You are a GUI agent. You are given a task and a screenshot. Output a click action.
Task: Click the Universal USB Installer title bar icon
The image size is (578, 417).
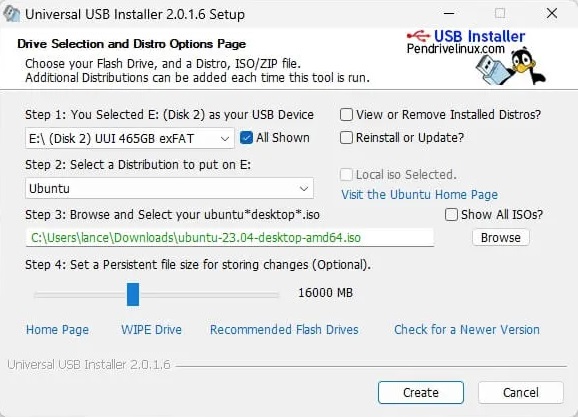click(x=11, y=14)
